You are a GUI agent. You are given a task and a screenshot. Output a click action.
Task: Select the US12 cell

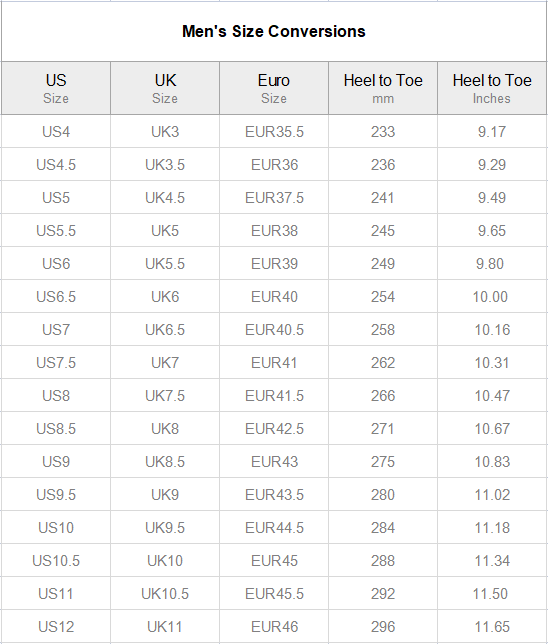pyautogui.click(x=56, y=627)
